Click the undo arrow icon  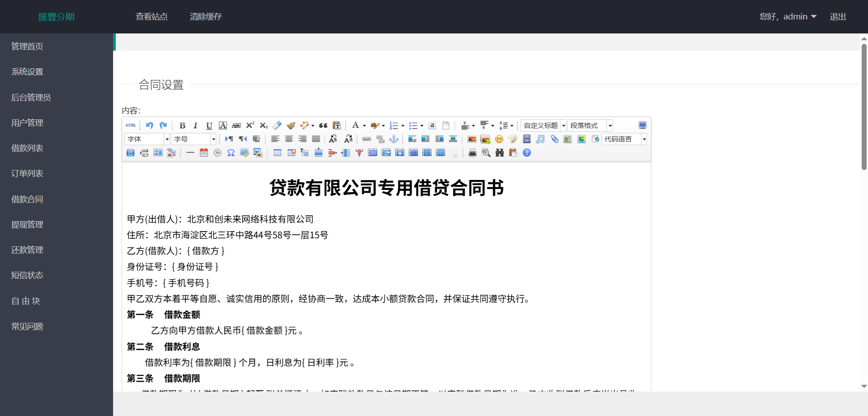pyautogui.click(x=150, y=126)
